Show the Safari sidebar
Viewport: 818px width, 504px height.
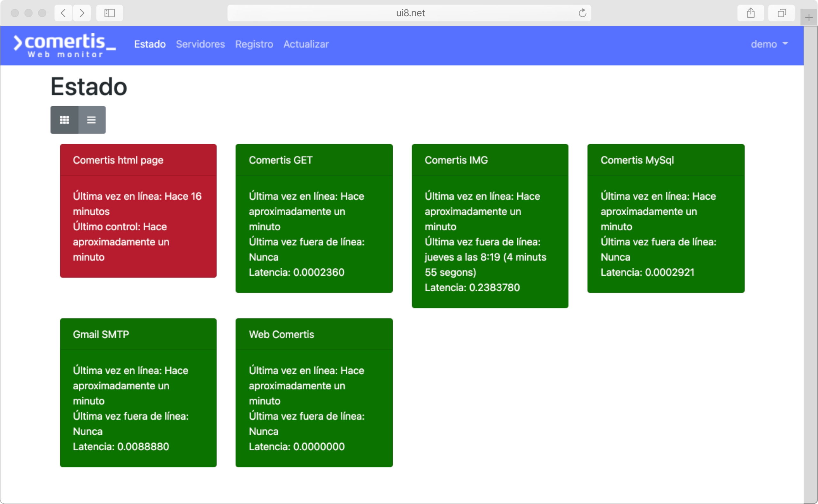point(110,13)
